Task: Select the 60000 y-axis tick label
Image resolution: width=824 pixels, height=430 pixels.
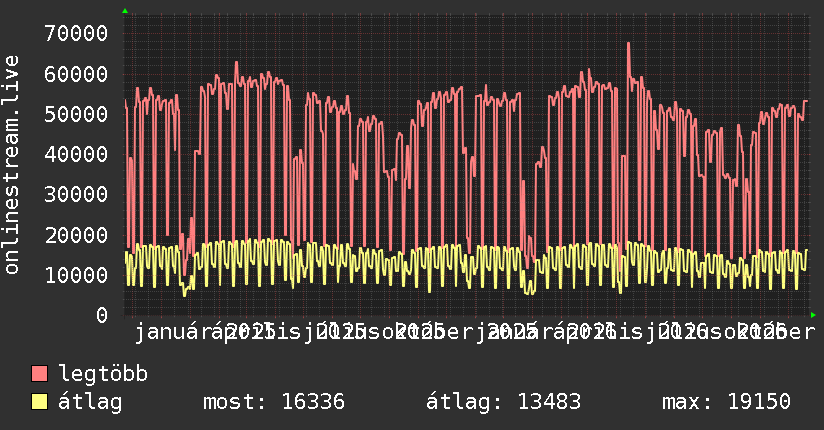Action: pos(76,74)
